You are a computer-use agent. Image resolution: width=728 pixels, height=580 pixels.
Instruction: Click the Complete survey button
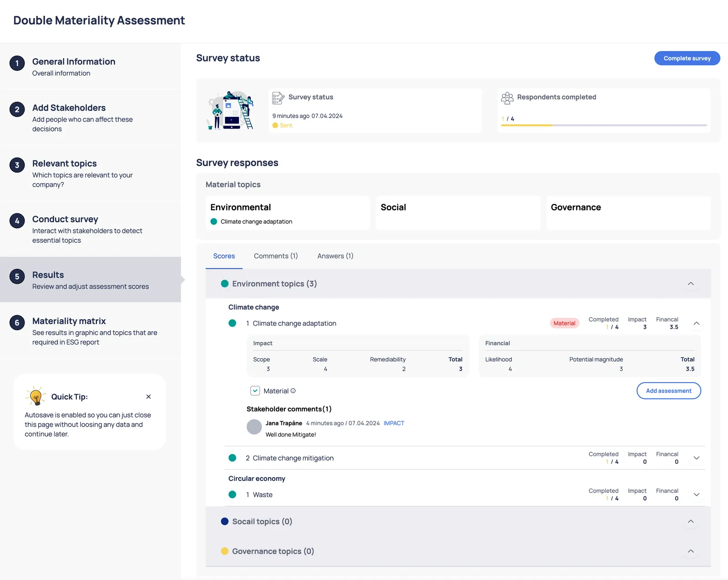click(x=687, y=58)
